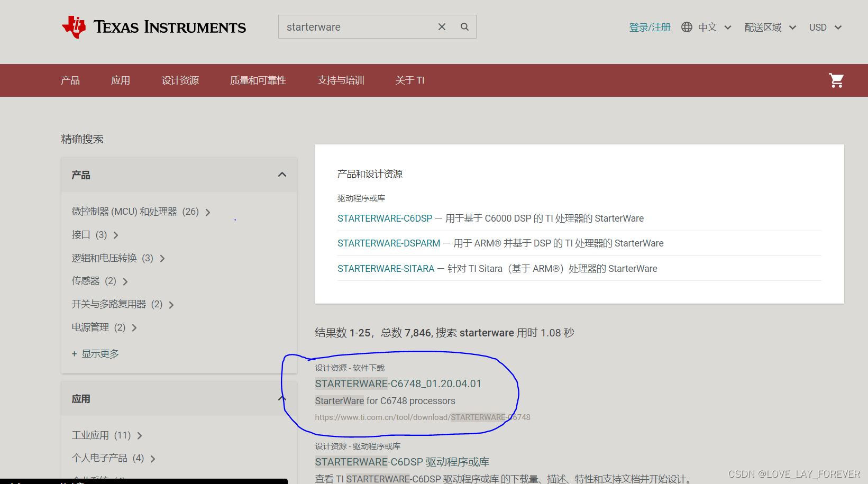Open result STARTERWARE-C6DSP 驱动程序或库

pyautogui.click(x=402, y=462)
